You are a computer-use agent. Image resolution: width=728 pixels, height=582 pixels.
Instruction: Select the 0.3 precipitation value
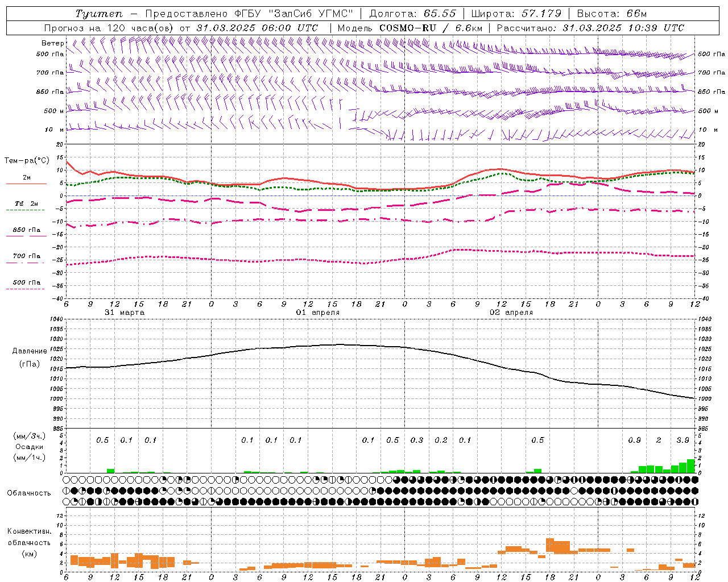click(417, 440)
